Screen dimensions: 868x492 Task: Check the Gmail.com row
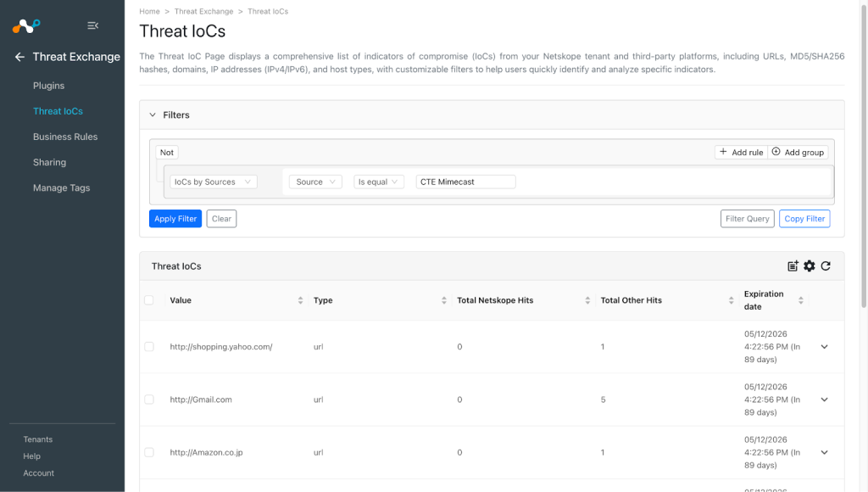(149, 400)
